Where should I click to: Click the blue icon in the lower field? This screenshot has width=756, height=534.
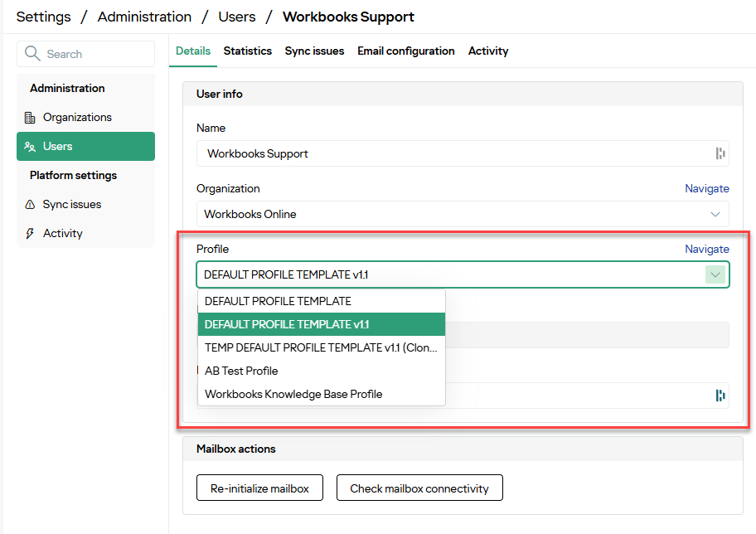pos(720,396)
